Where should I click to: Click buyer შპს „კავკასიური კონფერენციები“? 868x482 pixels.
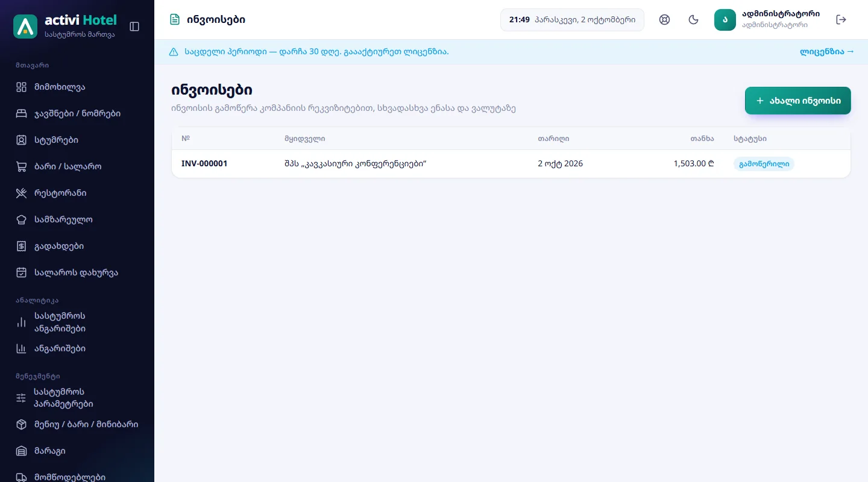tap(356, 163)
